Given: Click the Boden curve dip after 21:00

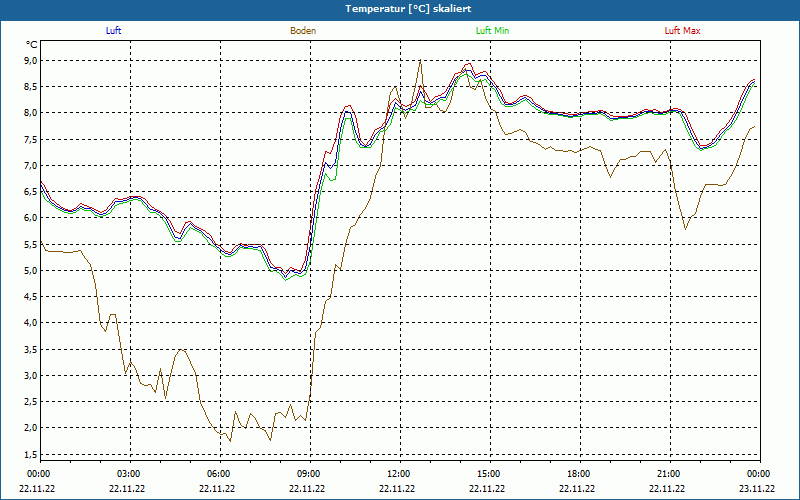Looking at the screenshot, I should click(x=685, y=229).
